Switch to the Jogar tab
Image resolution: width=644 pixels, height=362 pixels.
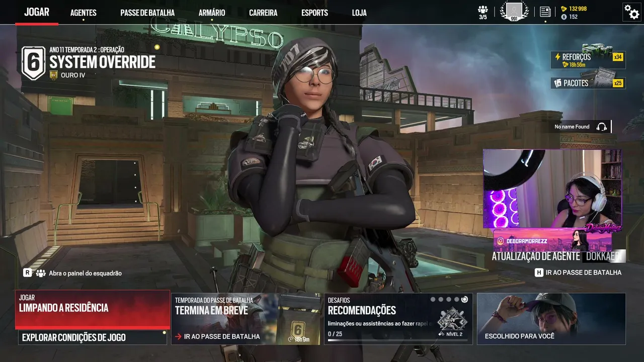point(37,13)
